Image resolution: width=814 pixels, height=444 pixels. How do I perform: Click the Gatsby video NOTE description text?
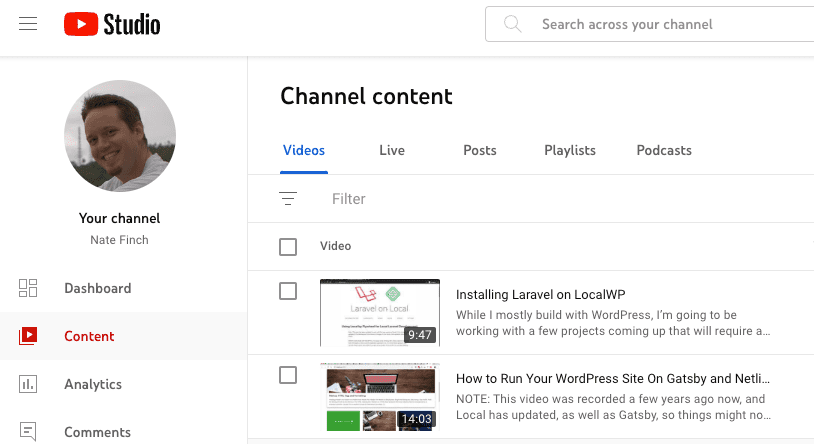pyautogui.click(x=613, y=407)
